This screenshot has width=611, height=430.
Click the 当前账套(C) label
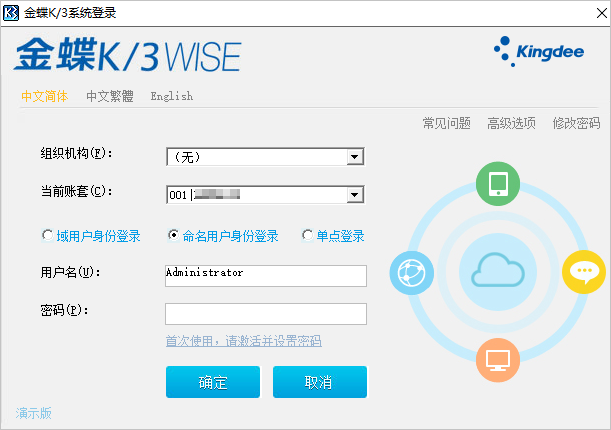tap(76, 191)
